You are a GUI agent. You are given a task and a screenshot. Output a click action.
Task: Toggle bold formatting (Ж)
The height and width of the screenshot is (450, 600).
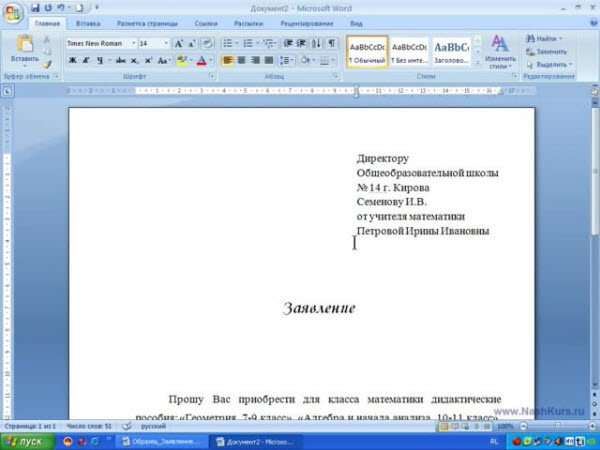72,60
